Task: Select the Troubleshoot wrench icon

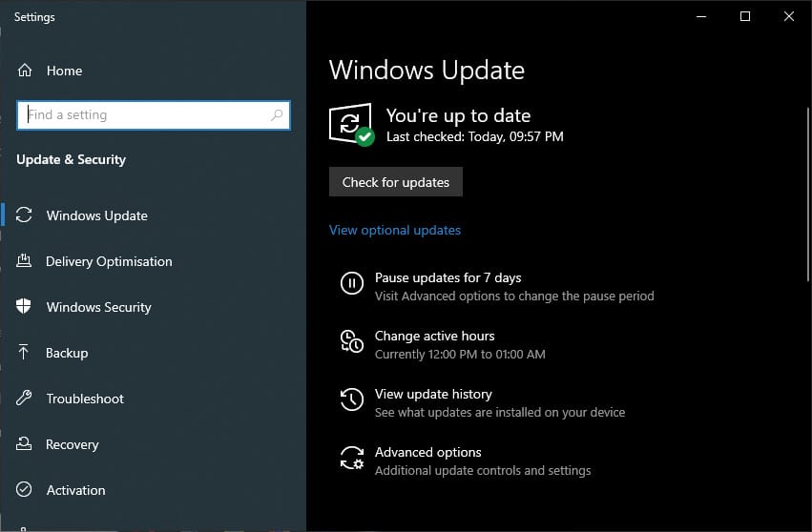Action: (25, 399)
